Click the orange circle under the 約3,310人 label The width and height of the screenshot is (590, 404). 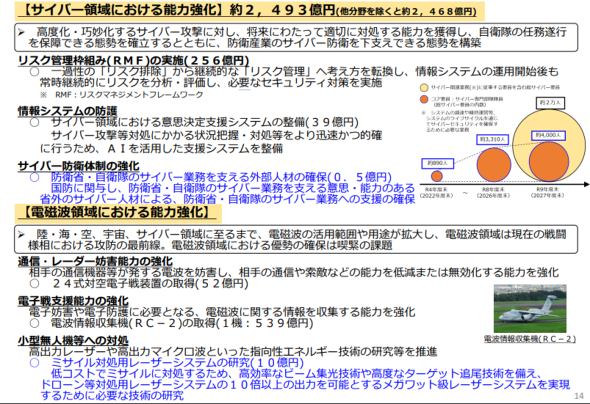pyautogui.click(x=494, y=165)
